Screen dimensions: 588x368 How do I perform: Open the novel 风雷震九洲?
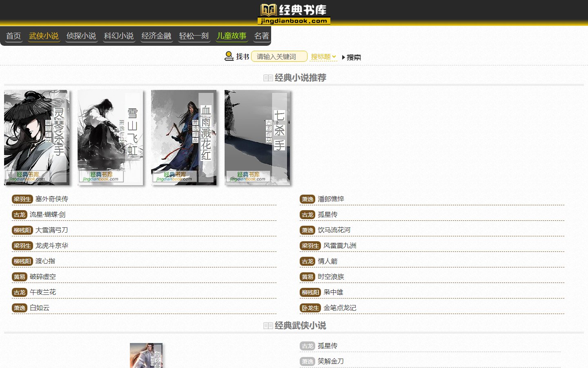[x=340, y=245]
